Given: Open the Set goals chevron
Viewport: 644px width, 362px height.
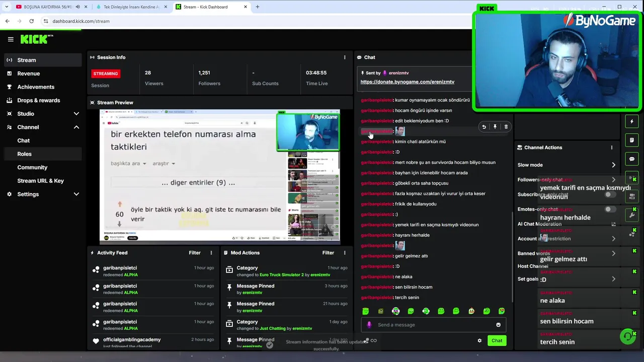Looking at the screenshot, I should tap(613, 279).
